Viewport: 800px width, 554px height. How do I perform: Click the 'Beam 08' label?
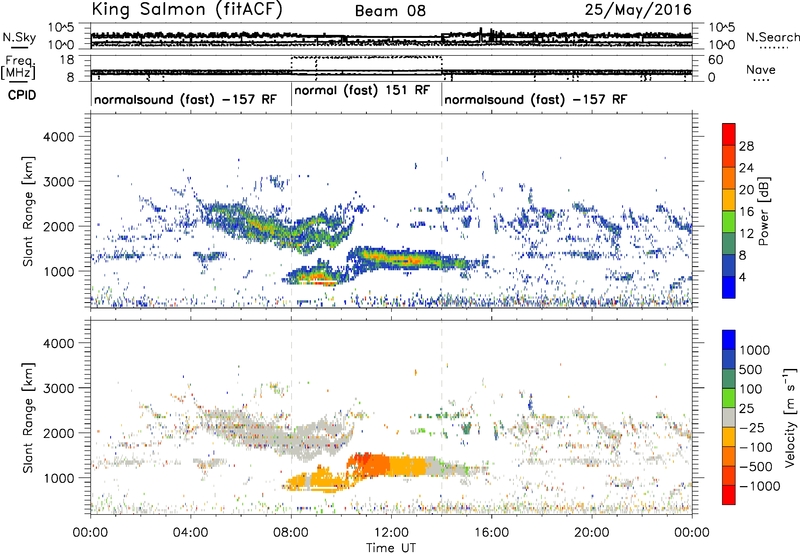[390, 11]
